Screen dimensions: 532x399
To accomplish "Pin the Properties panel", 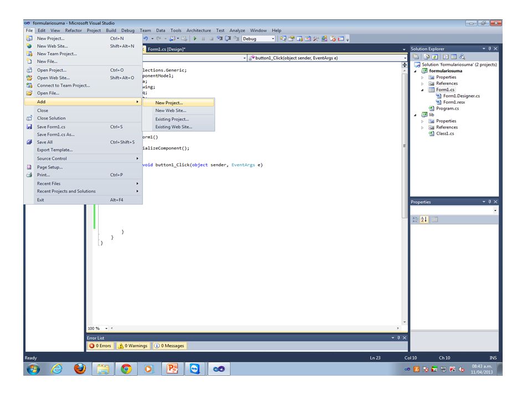I will (489, 202).
